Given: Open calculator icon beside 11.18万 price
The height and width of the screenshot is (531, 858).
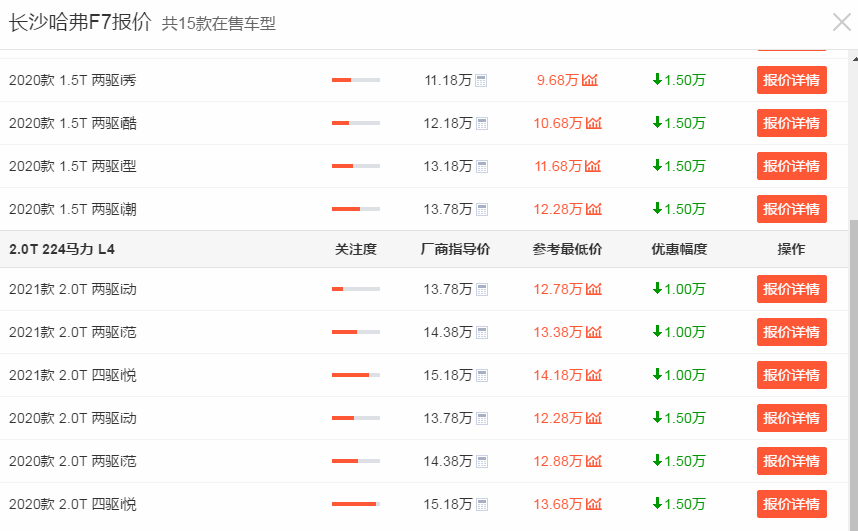Looking at the screenshot, I should pyautogui.click(x=481, y=81).
